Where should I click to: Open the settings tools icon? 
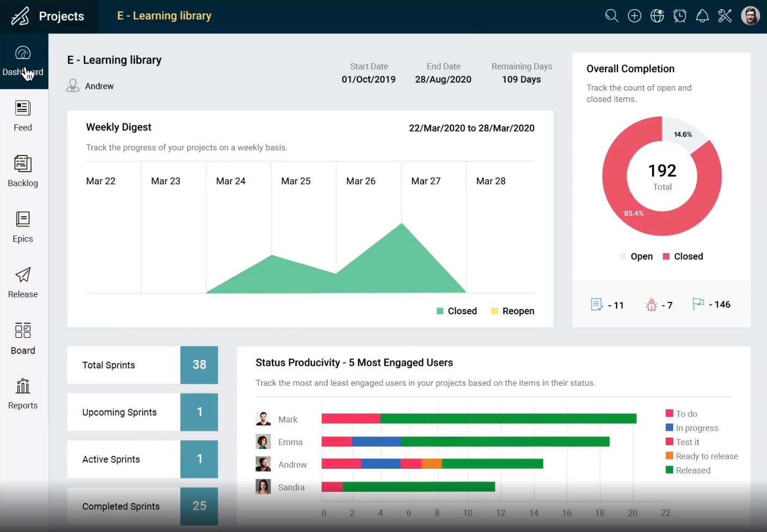[725, 16]
